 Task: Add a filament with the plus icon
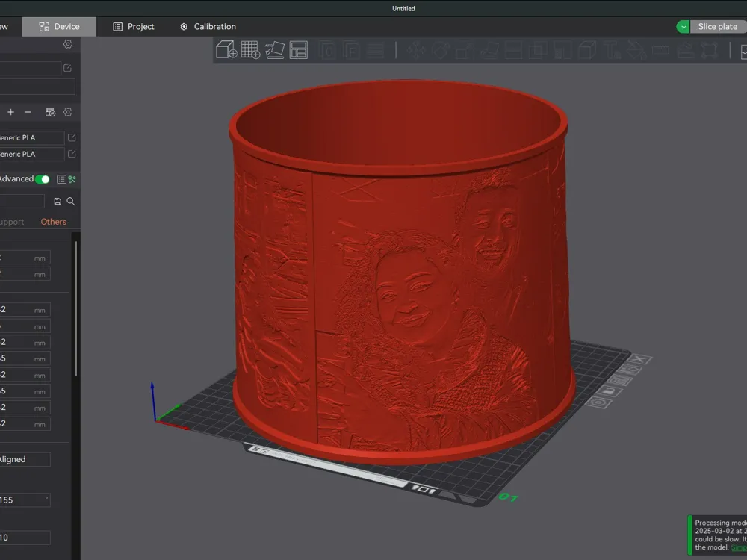pyautogui.click(x=10, y=112)
